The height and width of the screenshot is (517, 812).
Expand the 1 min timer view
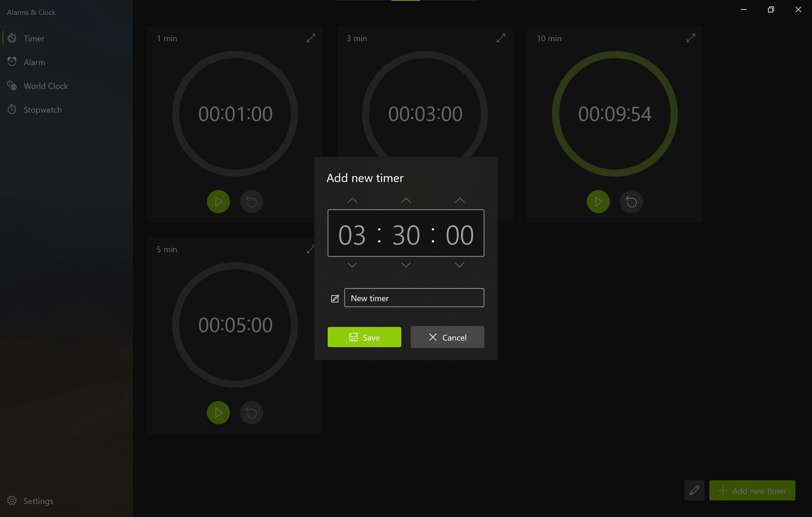point(311,38)
